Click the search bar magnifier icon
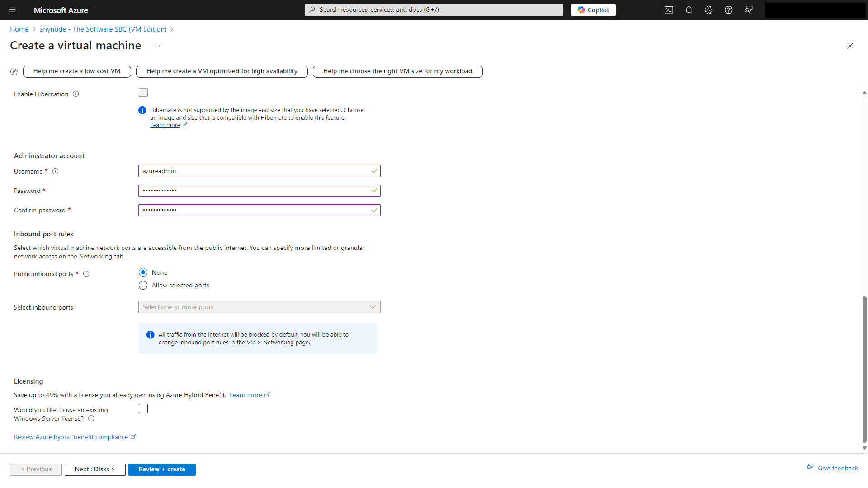 [x=312, y=10]
